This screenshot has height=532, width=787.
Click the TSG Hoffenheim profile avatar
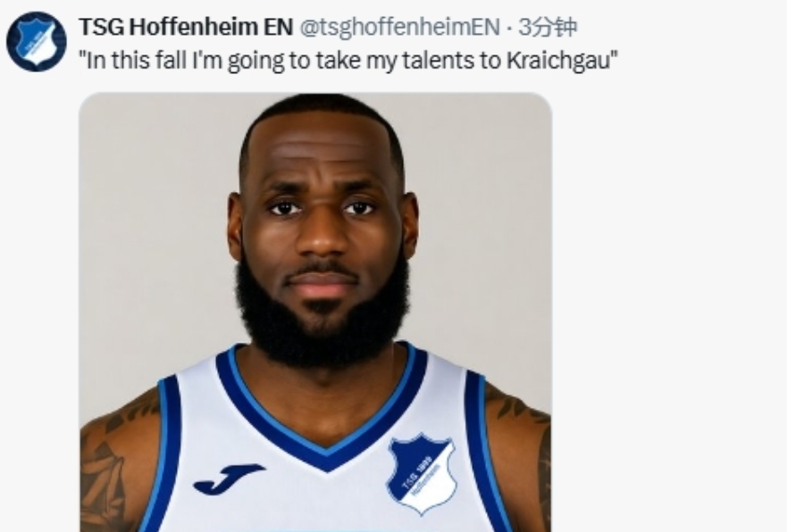pyautogui.click(x=37, y=42)
